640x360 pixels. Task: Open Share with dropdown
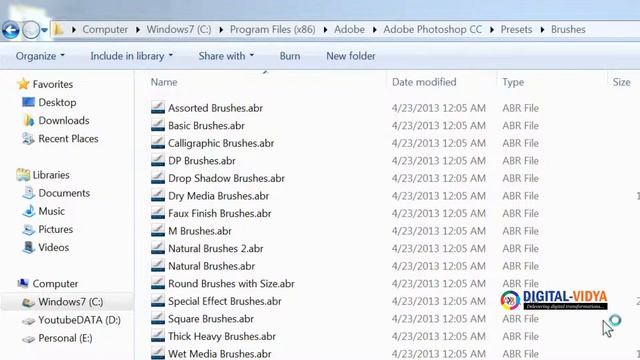226,56
